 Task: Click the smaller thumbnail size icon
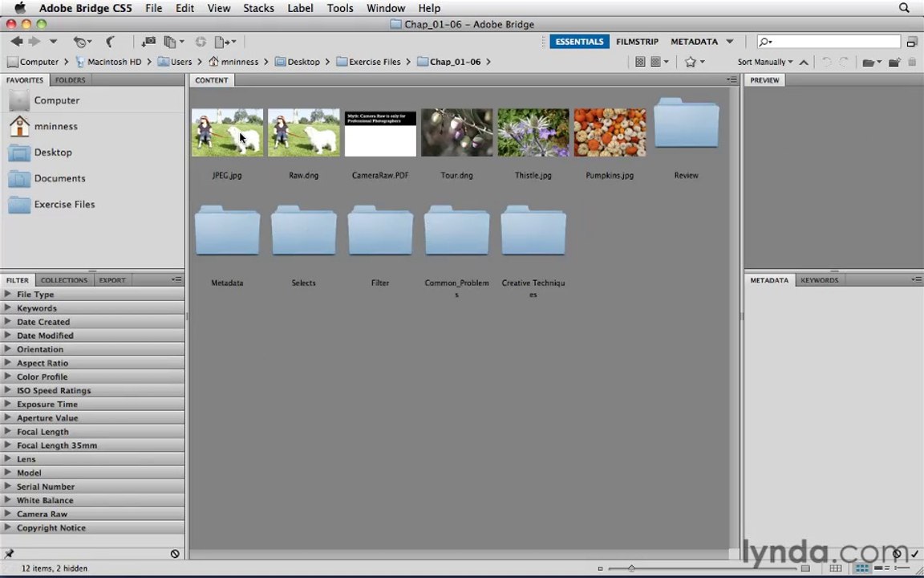click(601, 568)
